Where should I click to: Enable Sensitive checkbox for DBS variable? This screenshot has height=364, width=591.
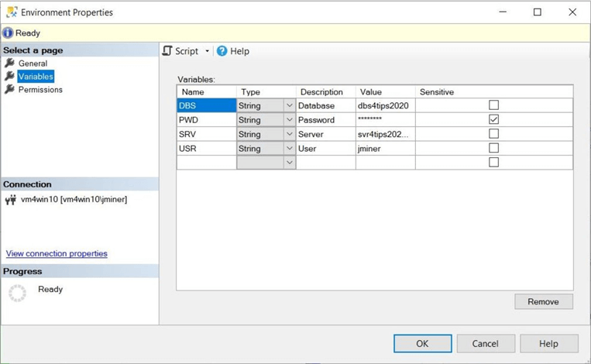tap(493, 105)
